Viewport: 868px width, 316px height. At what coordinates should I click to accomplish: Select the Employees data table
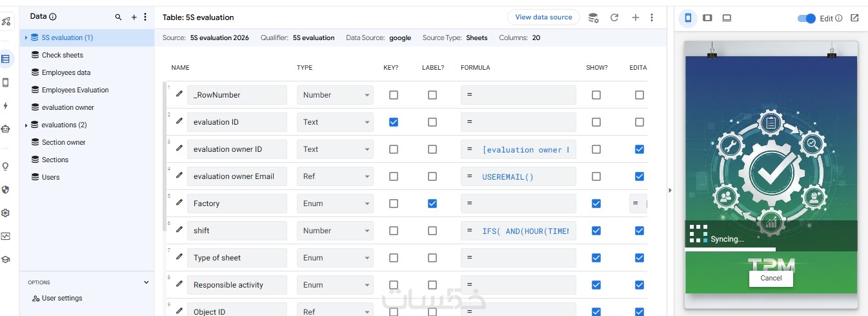pos(66,72)
